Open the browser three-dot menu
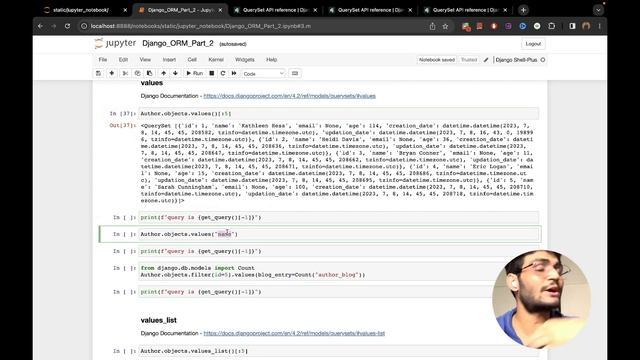This screenshot has height=360, width=640. [599, 26]
